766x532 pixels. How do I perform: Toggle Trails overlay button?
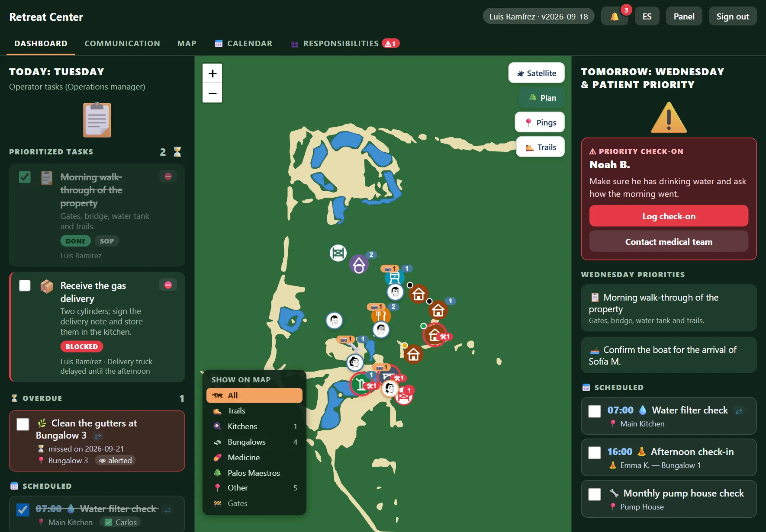(541, 147)
